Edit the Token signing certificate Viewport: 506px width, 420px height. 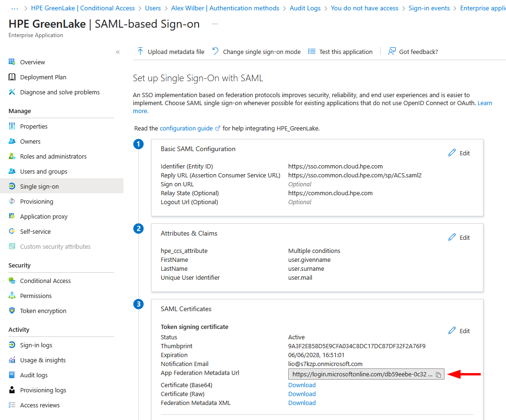click(x=459, y=331)
